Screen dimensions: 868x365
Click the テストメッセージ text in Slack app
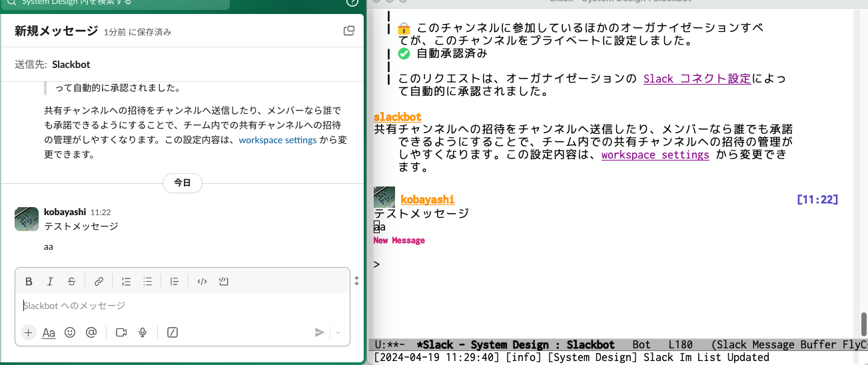pos(81,226)
